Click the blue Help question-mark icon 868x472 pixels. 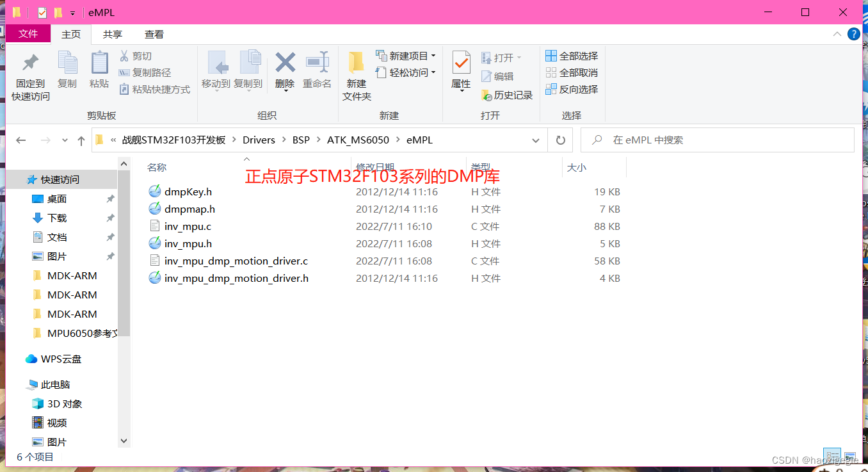[x=854, y=35]
